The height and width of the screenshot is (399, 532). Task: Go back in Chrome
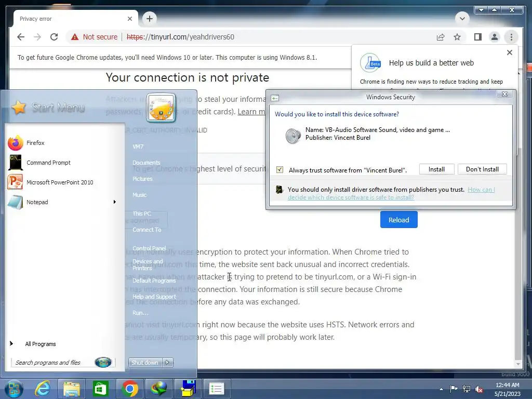coord(21,37)
